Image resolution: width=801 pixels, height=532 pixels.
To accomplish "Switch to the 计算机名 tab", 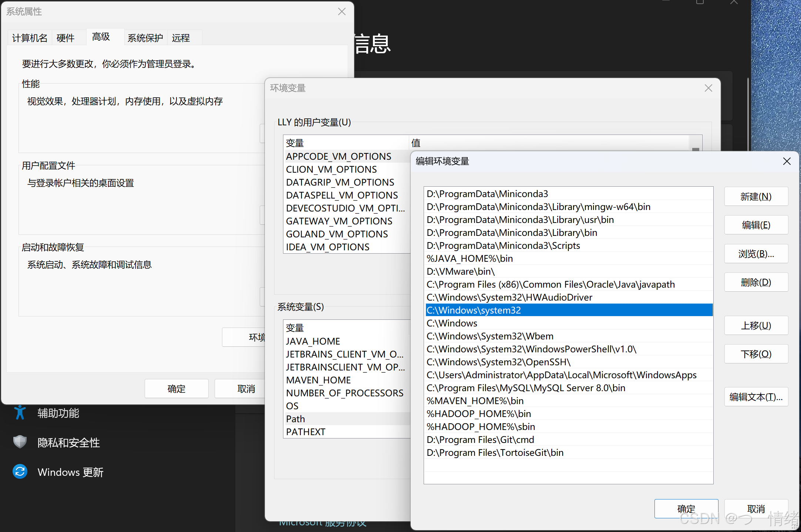I will point(30,38).
